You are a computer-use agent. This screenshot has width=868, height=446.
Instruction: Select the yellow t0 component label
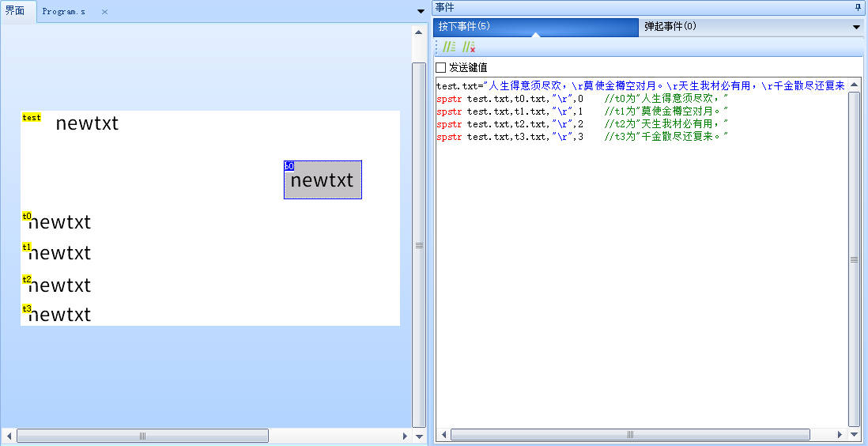27,216
